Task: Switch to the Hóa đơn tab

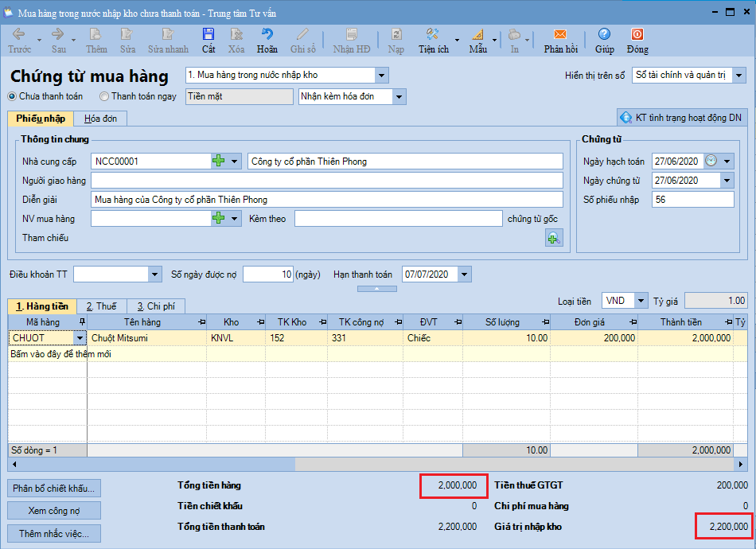Action: 100,119
